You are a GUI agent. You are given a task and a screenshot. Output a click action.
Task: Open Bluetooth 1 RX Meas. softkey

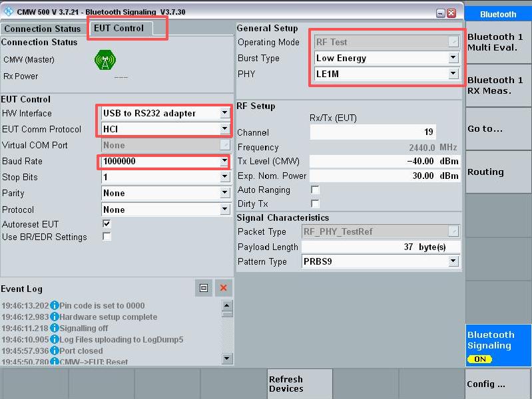[x=498, y=86]
